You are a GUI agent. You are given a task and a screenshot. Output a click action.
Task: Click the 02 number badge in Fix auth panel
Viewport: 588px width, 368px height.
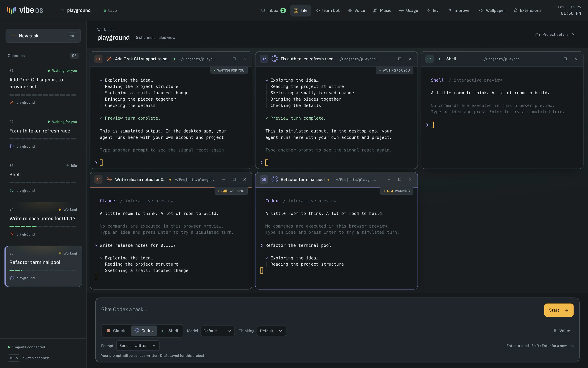point(264,59)
